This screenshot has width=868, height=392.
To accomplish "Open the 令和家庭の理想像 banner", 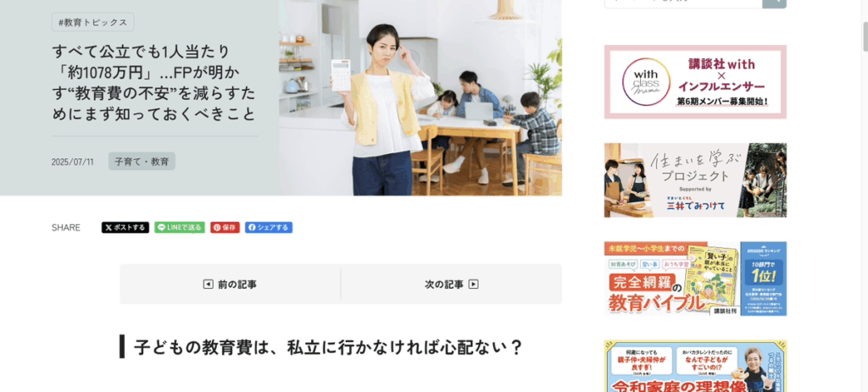I will [695, 366].
